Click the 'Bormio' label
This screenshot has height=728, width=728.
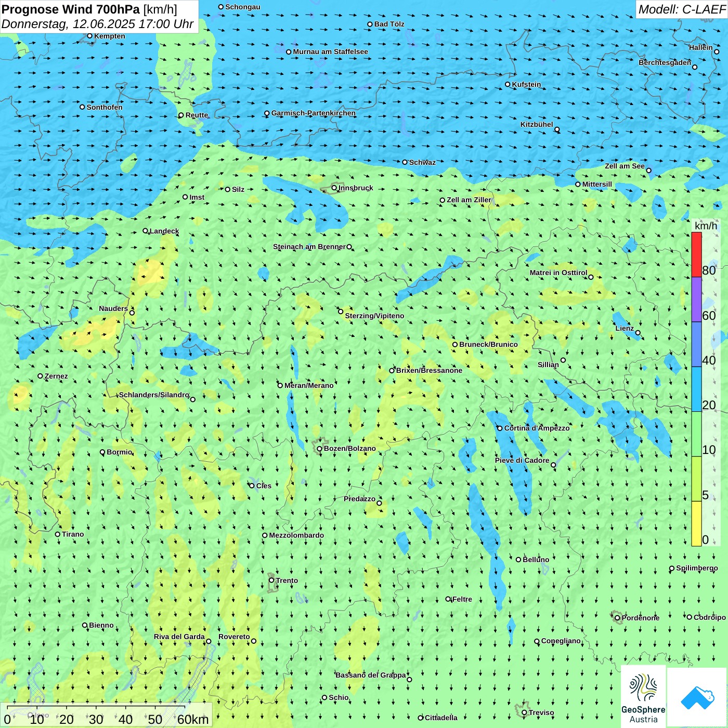coord(120,452)
